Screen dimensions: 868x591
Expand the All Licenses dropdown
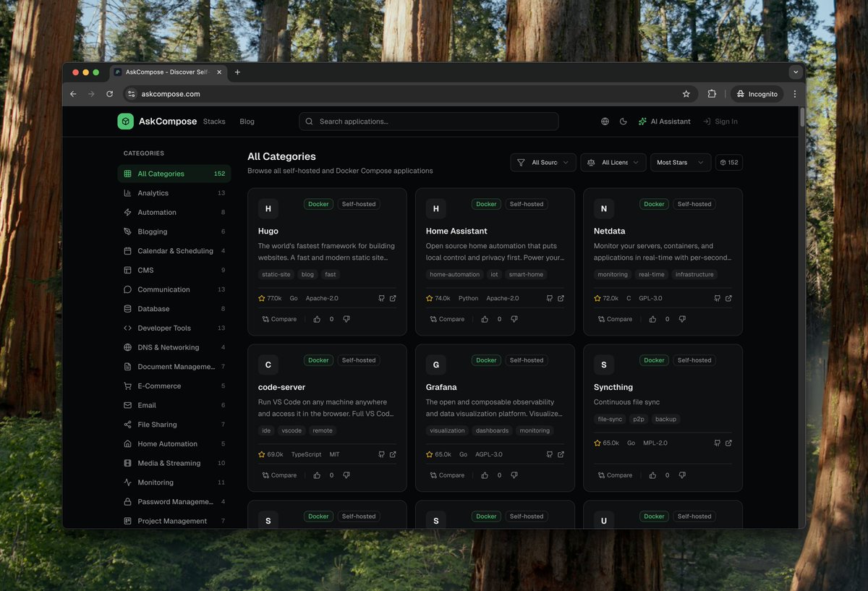[613, 163]
